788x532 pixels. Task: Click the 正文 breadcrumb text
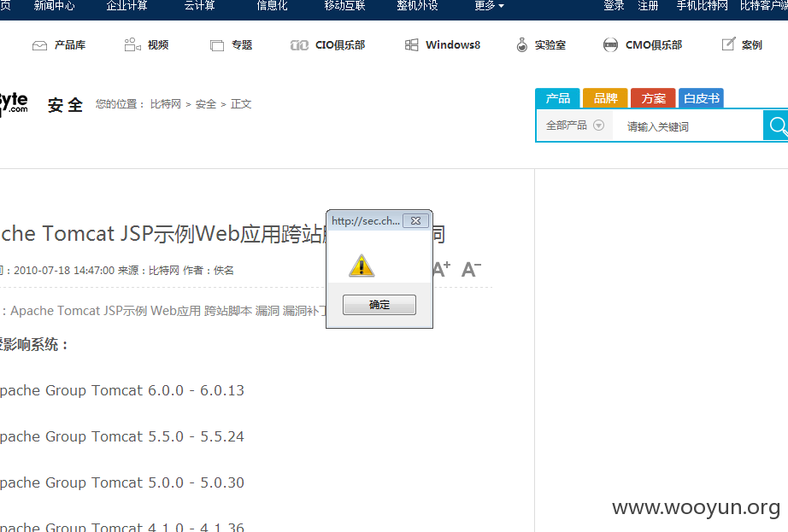(241, 104)
